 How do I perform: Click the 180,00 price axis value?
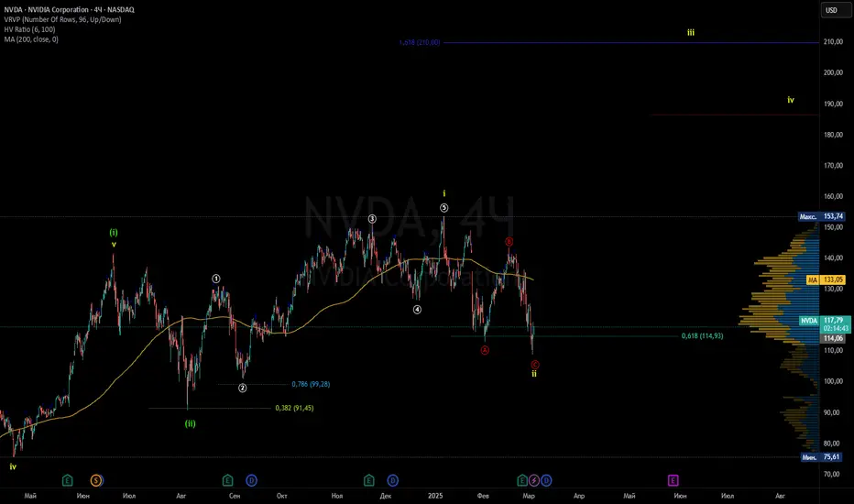833,135
